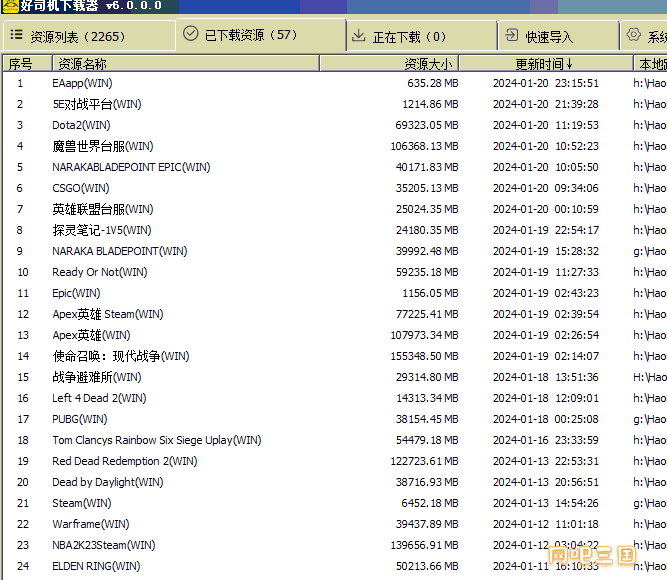Image resolution: width=667 pixels, height=580 pixels.
Task: Select the PUBG(WIN) resource
Action: click(x=334, y=419)
